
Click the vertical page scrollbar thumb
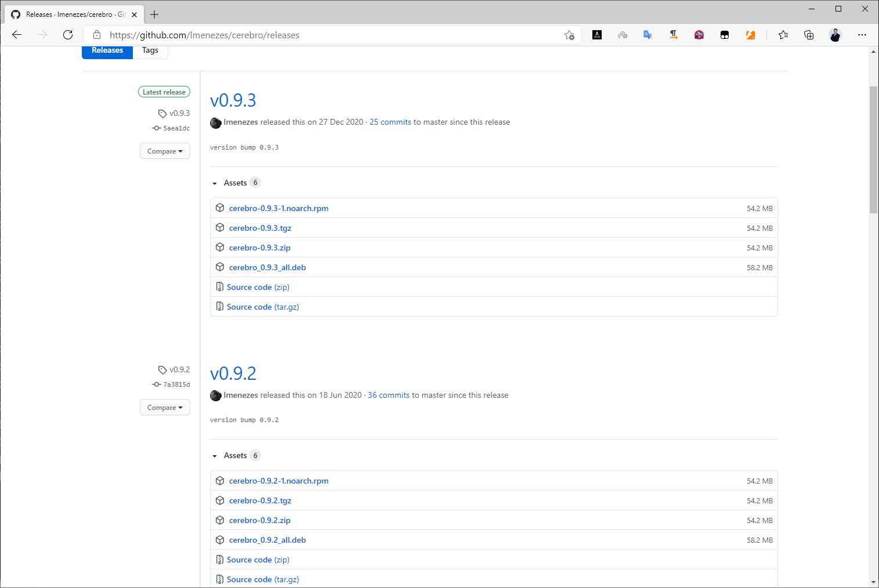[873, 150]
